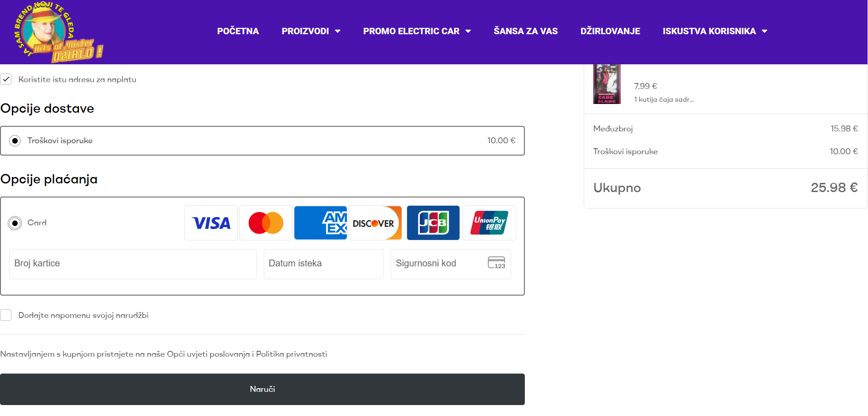Viewport: 868px width, 416px height.
Task: Click the 'Opcije plaćanja' heading
Action: (x=49, y=179)
